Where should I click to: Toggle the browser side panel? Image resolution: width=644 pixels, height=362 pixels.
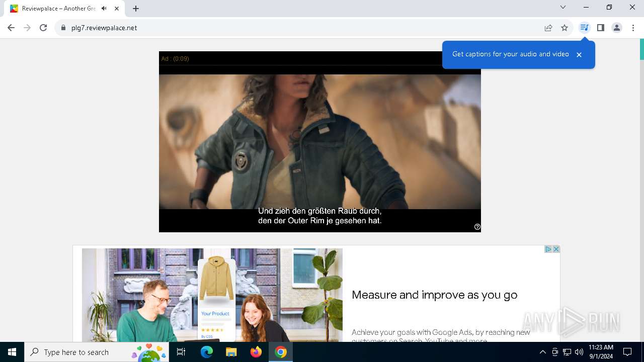coord(600,28)
